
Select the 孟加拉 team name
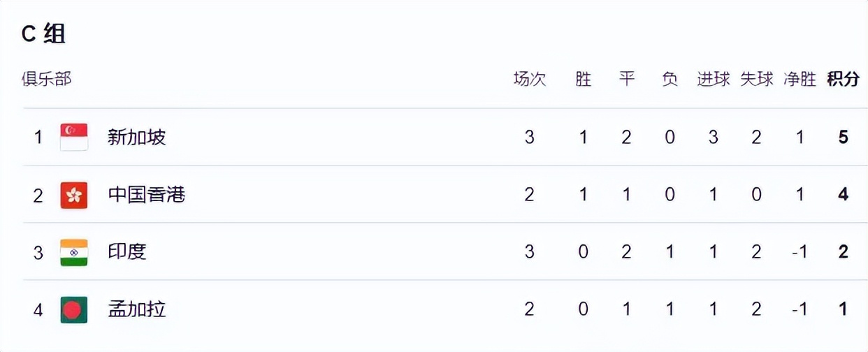[x=137, y=309]
